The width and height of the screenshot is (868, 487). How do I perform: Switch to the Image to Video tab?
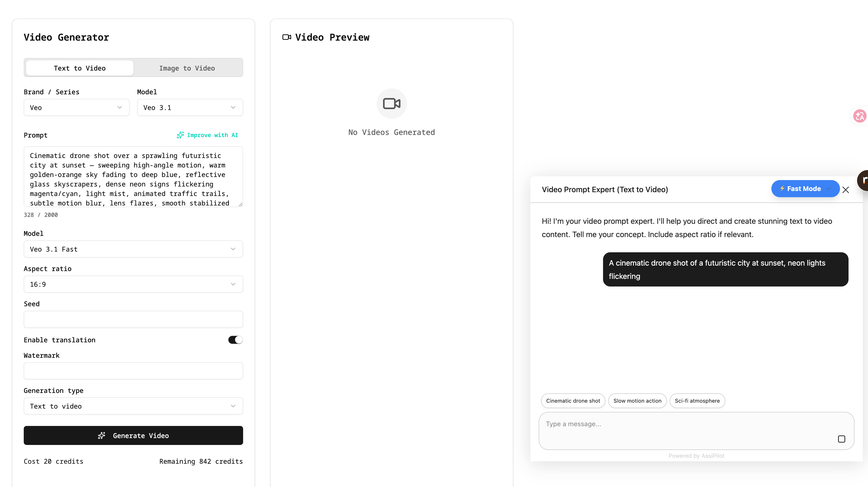pyautogui.click(x=187, y=68)
